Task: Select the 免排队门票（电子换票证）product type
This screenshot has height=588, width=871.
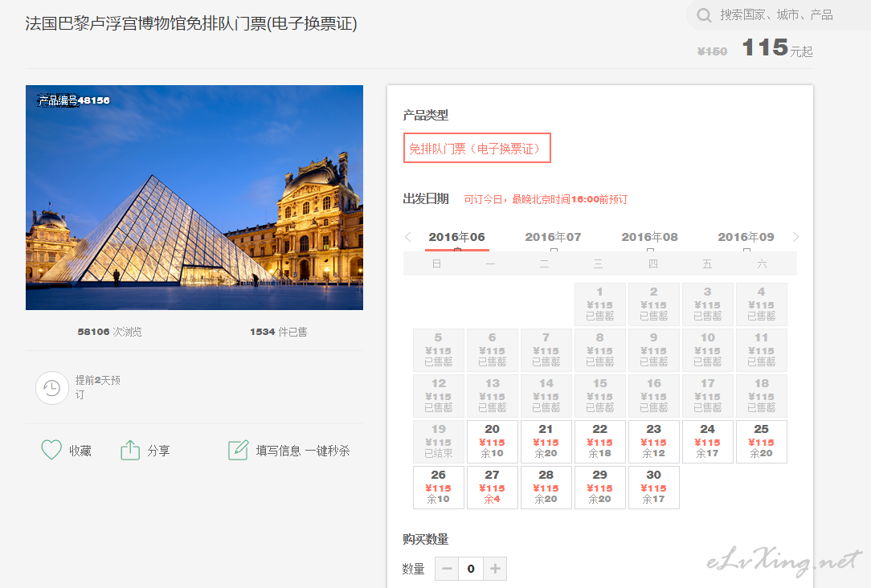Action: (x=477, y=148)
